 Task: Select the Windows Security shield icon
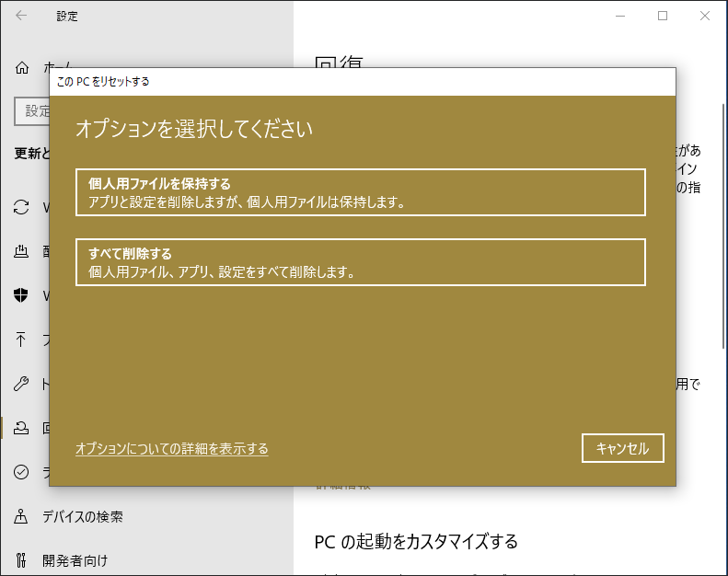(21, 295)
